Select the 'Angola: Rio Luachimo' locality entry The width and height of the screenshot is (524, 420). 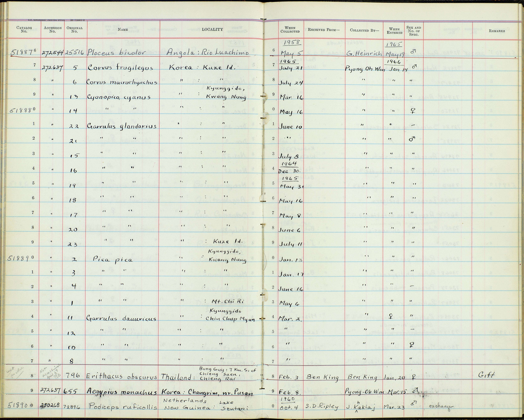[208, 52]
